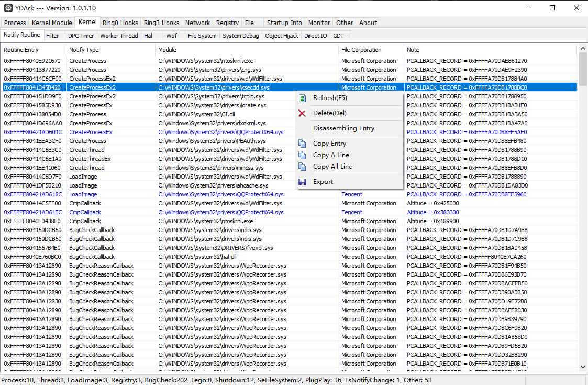Viewport: 588px width, 385px height.
Task: Open the Direct IO sub-tab
Action: coord(315,36)
